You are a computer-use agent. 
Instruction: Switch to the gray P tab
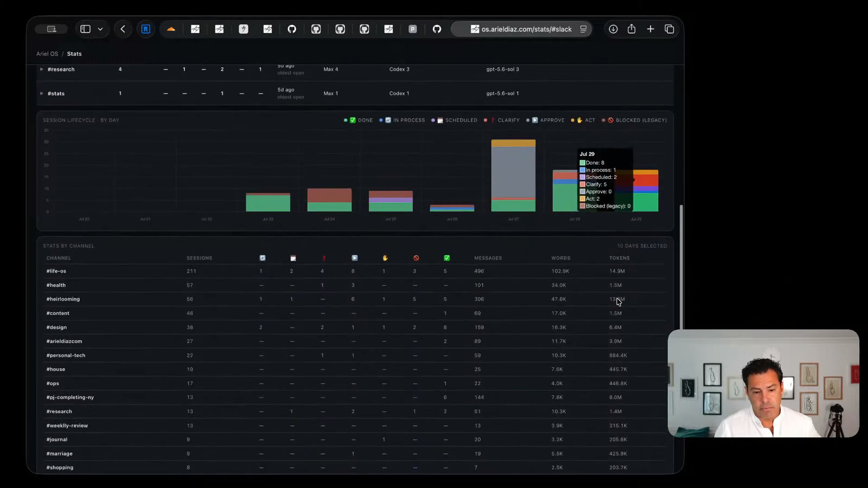coord(413,29)
